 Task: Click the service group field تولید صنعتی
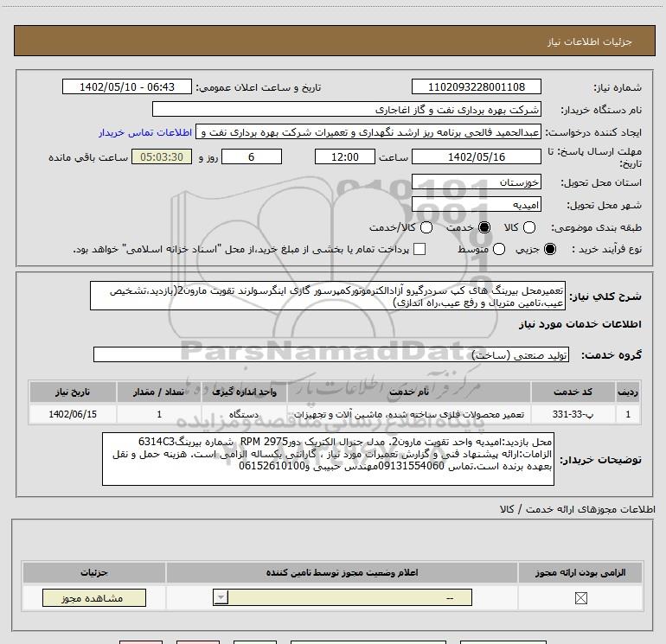pyautogui.click(x=331, y=354)
